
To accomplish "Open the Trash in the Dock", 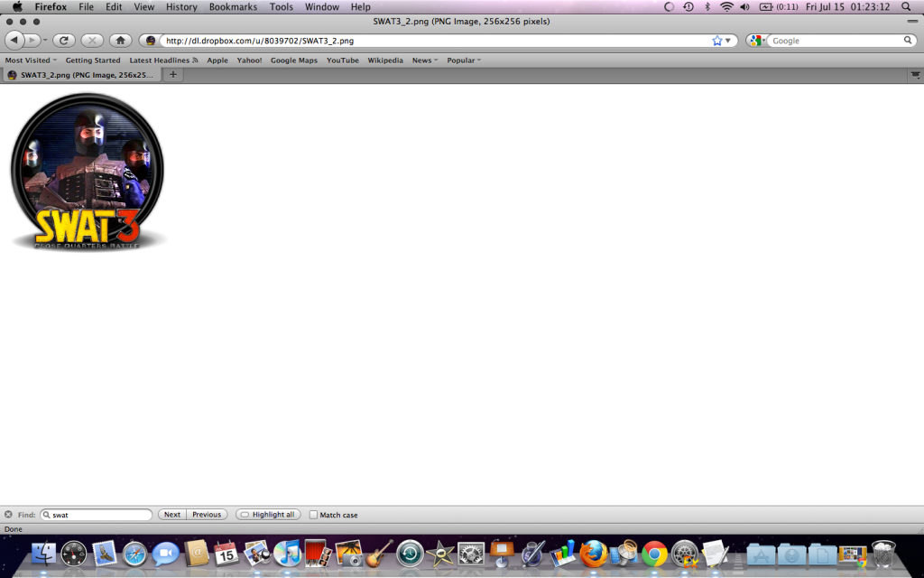I will coord(883,554).
